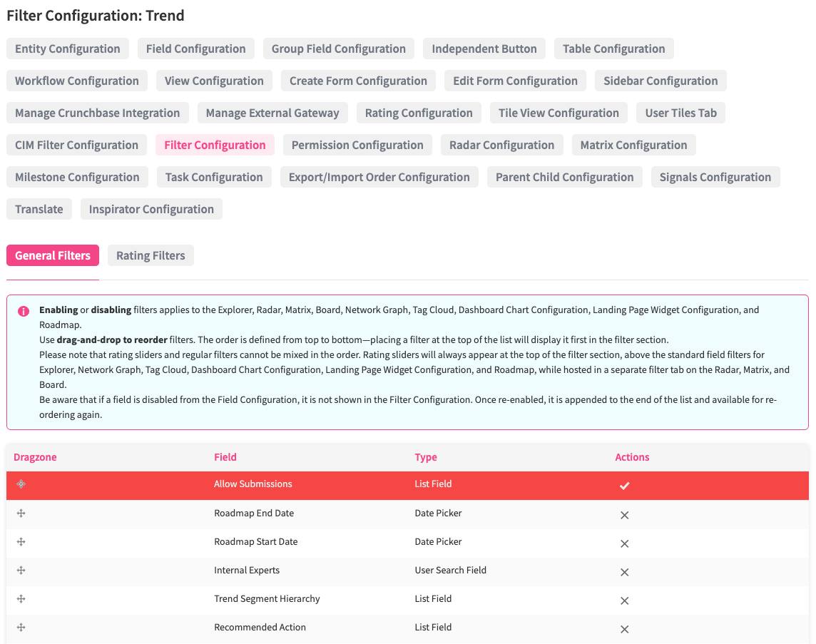This screenshot has height=644, width=816.
Task: Disable the Allow Submissions filter checkmark
Action: (x=624, y=486)
